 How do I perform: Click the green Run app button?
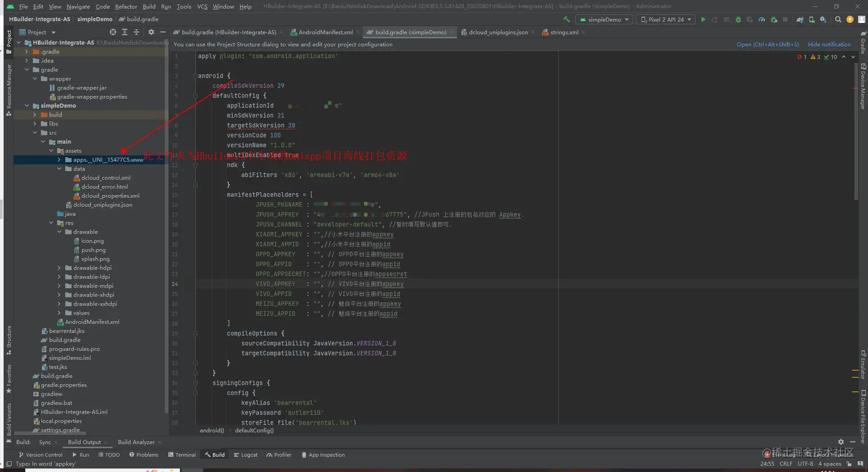pos(703,20)
